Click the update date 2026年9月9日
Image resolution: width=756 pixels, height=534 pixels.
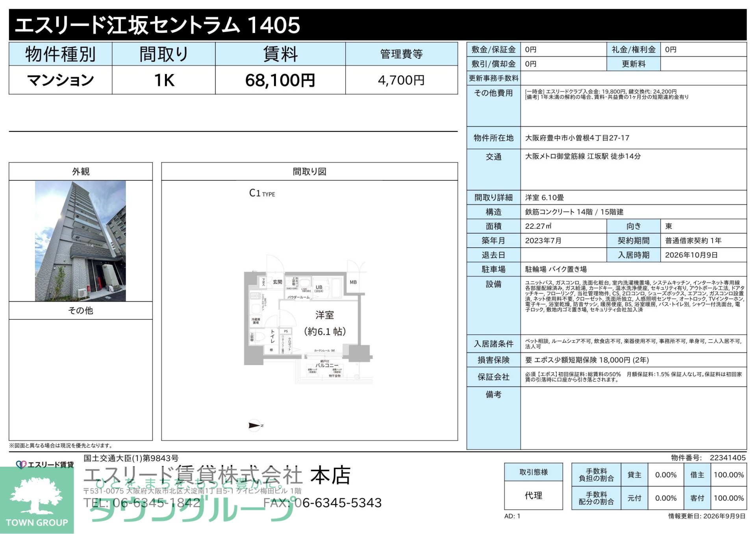(x=724, y=516)
